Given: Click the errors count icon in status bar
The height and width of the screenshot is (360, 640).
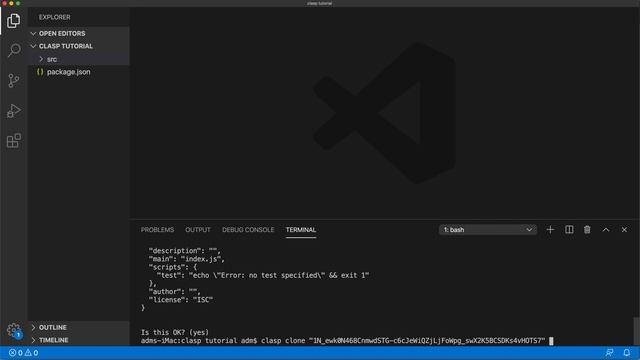Looking at the screenshot, I should point(15,353).
